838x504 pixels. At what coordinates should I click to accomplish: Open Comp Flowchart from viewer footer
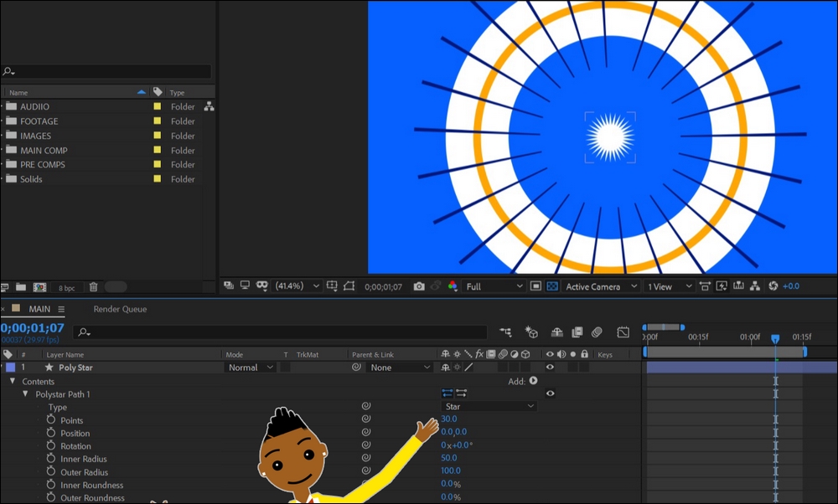tap(755, 286)
